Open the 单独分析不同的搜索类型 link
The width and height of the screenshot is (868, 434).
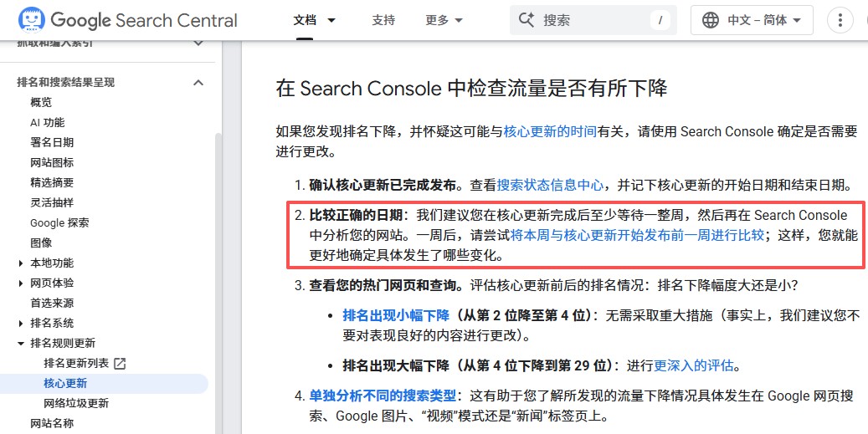point(383,396)
